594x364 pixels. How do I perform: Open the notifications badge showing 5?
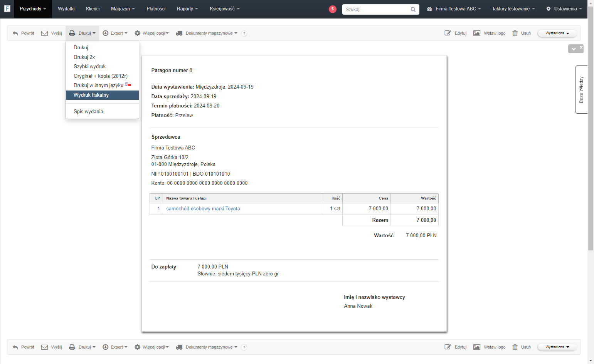tap(333, 9)
